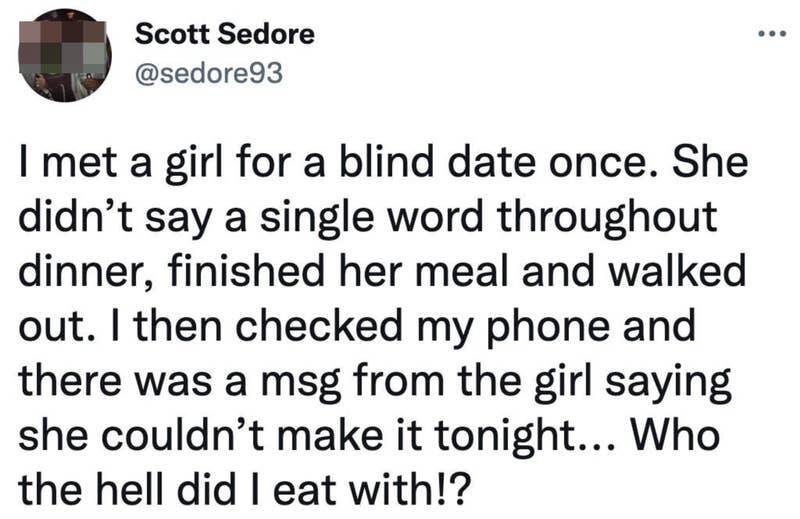Image resolution: width=800 pixels, height=519 pixels.
Task: Open the Scott Sedore display name link
Action: [224, 35]
